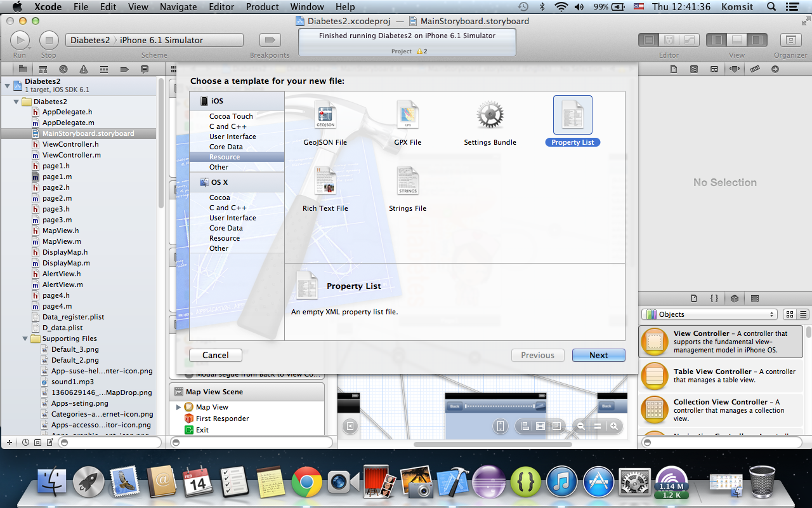Click zoom out on storyboard canvas

tap(580, 427)
